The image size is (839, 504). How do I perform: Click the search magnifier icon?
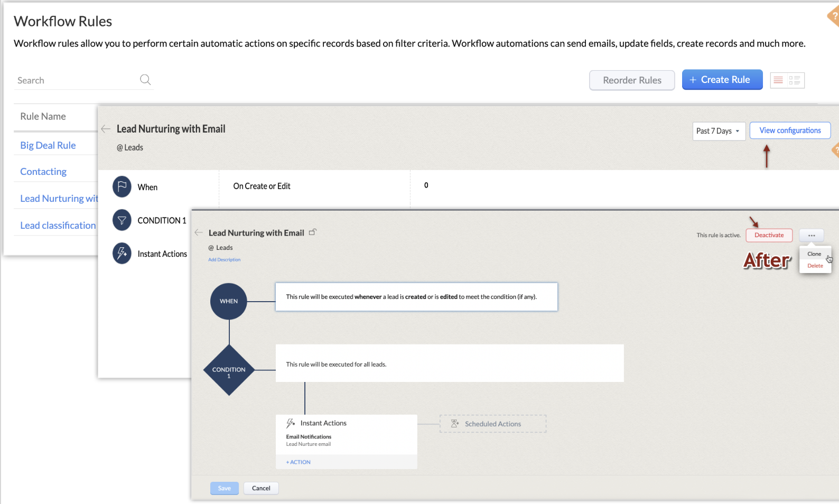[x=145, y=80]
